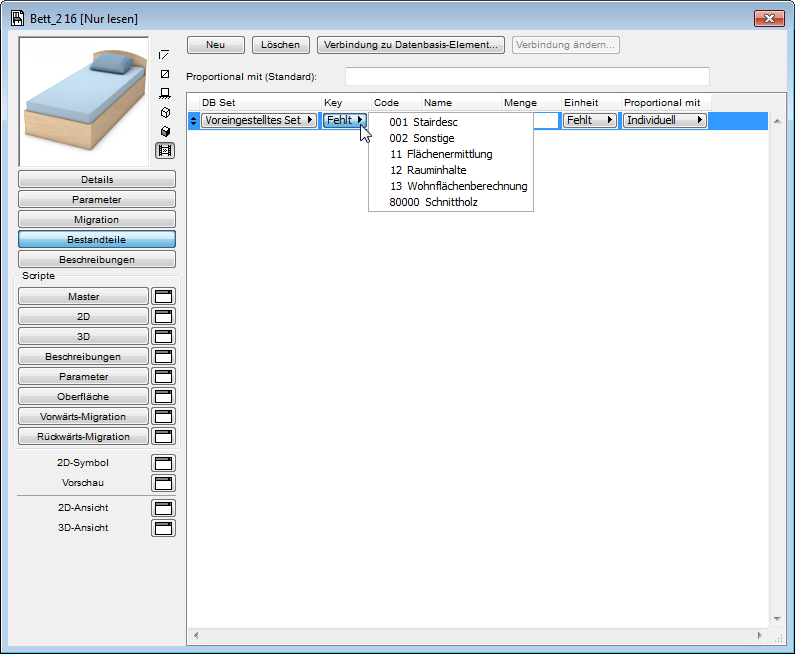Open 3D-Ansicht in separate window
This screenshot has height=654, width=795.
click(x=163, y=528)
